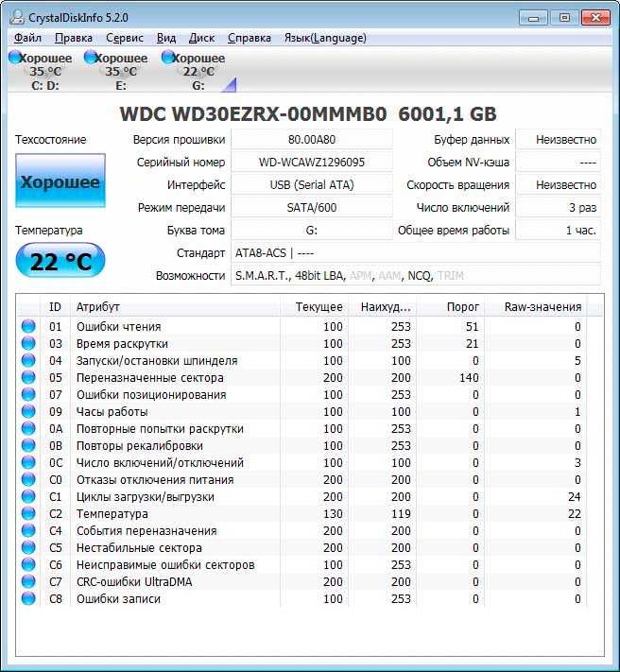Click the blue health orb above C: D:
620x672 pixels.
point(15,57)
